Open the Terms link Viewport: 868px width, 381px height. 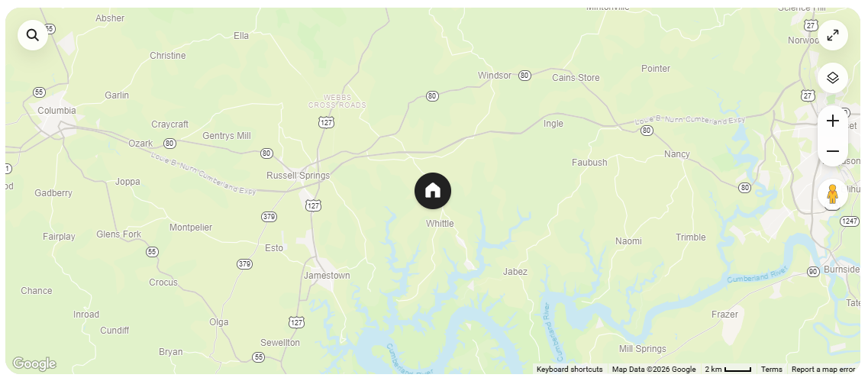tap(771, 370)
